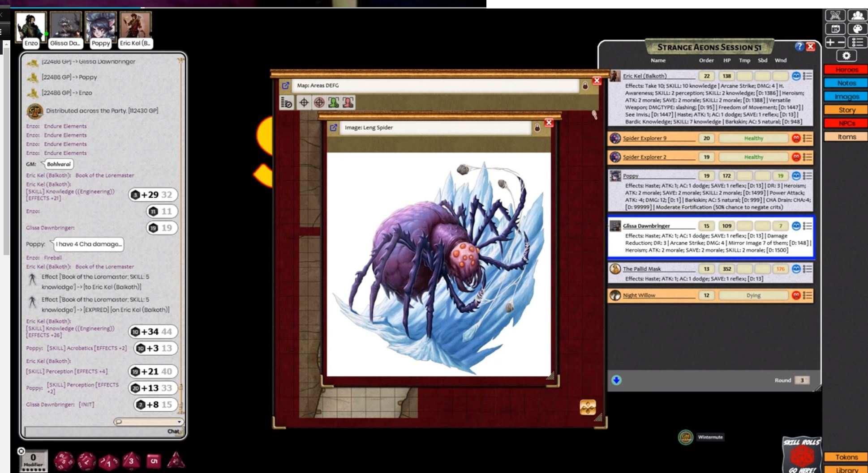Toggle the lock on Map Areas DEFG
This screenshot has width=868, height=473.
[x=585, y=86]
